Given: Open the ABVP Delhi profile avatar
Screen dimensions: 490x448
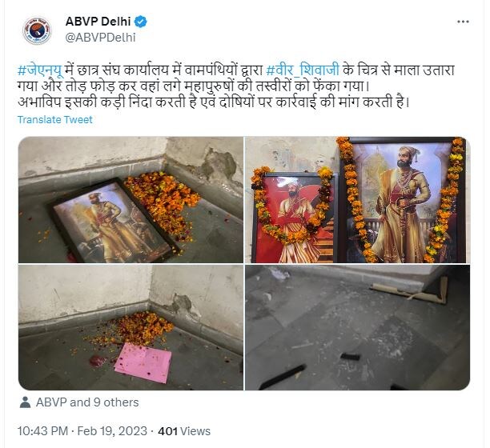Looking at the screenshot, I should click(37, 30).
